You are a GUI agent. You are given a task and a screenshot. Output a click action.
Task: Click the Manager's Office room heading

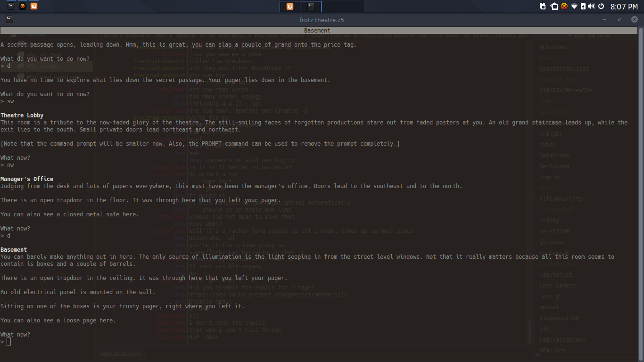click(x=27, y=179)
